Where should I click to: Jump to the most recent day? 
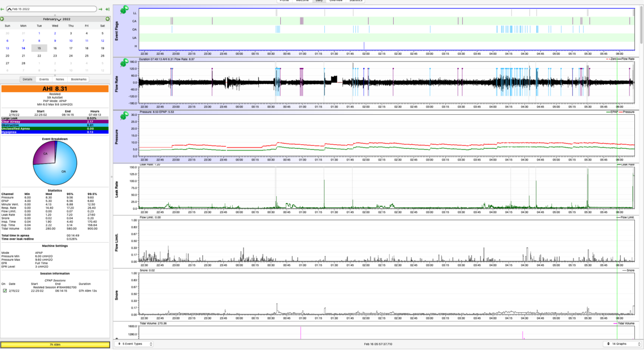click(x=107, y=9)
